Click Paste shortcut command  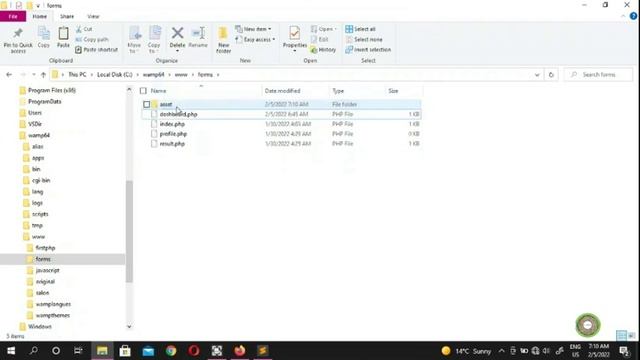97,50
